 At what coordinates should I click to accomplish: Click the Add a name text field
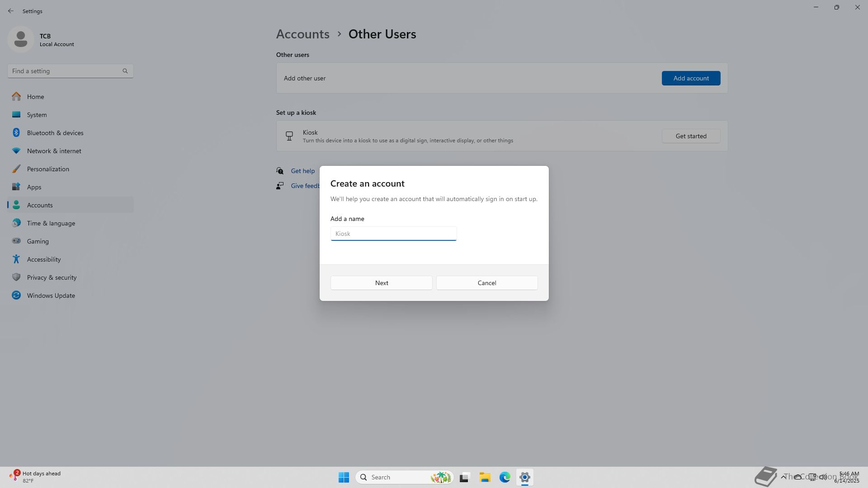[x=393, y=234]
